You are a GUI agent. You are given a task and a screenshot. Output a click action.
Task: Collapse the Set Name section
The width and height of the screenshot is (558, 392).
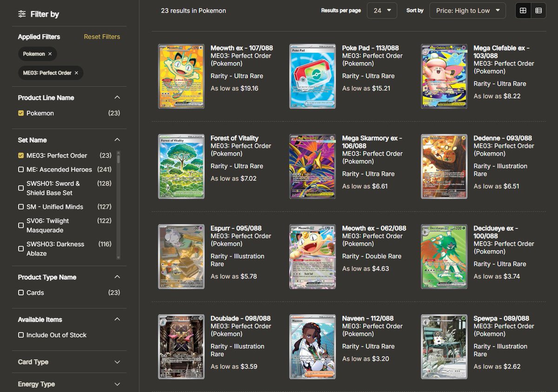tap(117, 140)
